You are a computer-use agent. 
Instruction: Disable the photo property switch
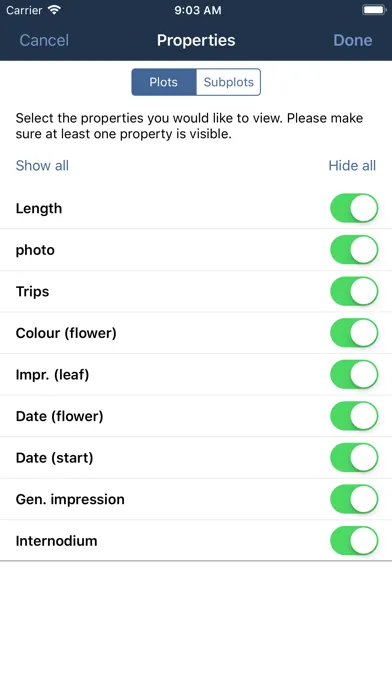(x=354, y=249)
